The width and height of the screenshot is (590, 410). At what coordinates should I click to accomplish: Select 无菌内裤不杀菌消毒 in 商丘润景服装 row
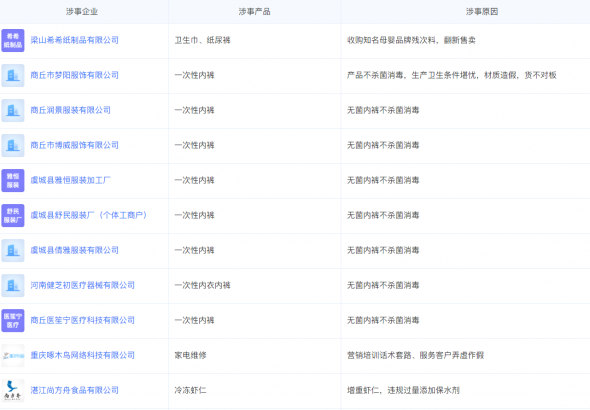pos(383,110)
